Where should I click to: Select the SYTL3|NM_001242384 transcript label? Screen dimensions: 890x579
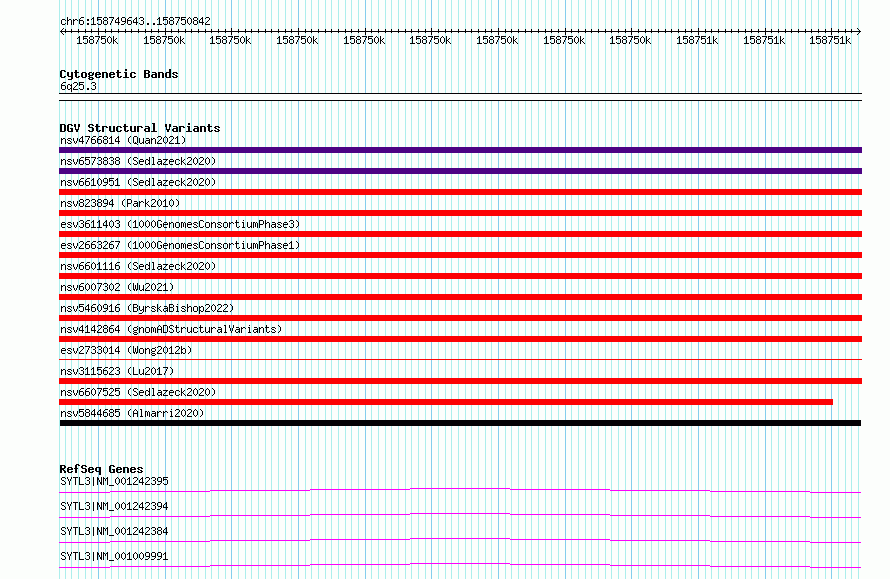point(114,531)
